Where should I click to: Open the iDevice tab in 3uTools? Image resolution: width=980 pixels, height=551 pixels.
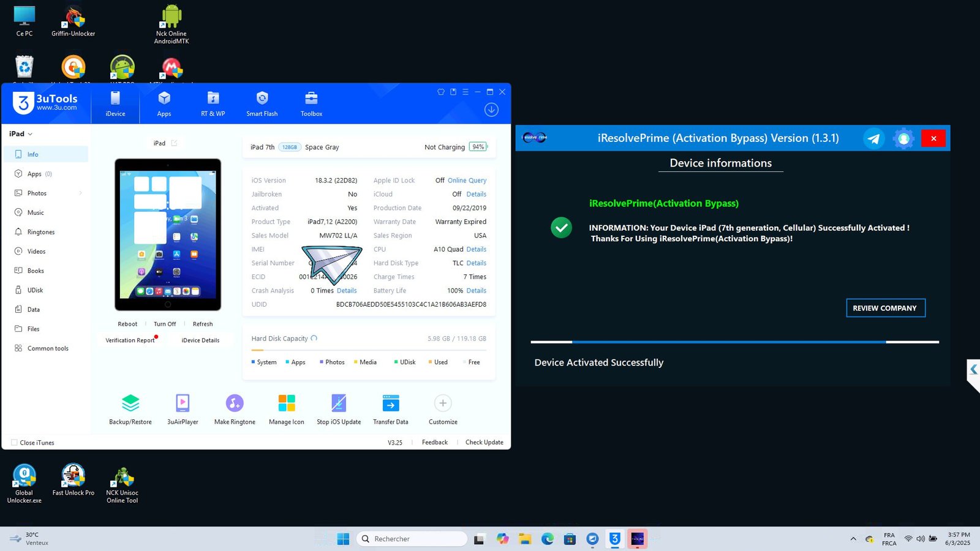115,104
